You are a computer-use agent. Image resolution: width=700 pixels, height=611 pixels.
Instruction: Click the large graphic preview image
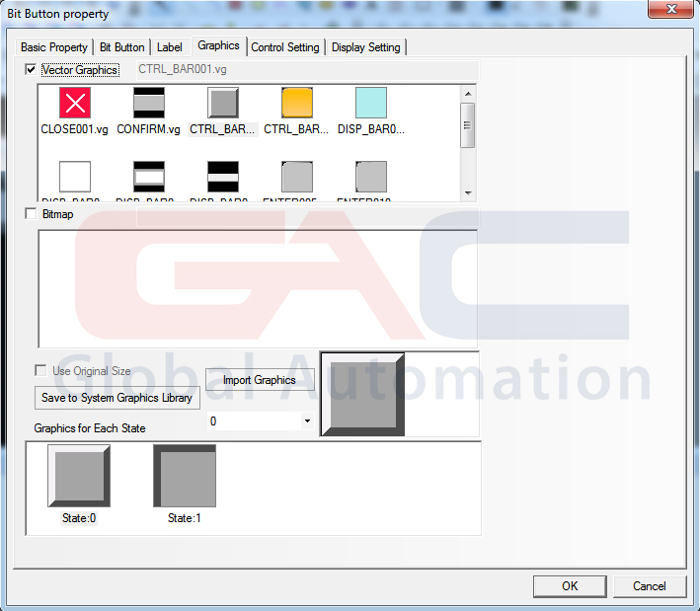point(363,395)
